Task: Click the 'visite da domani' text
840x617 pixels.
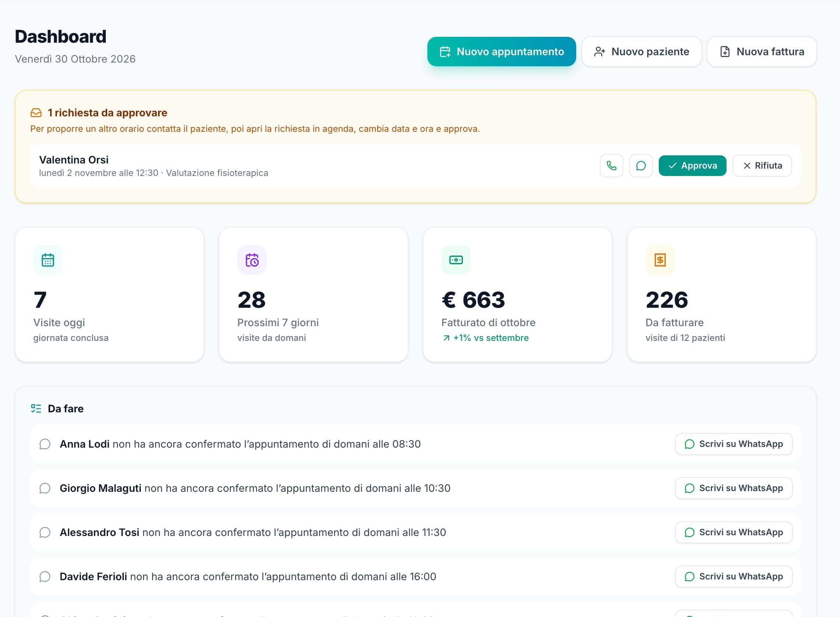Action: [272, 338]
